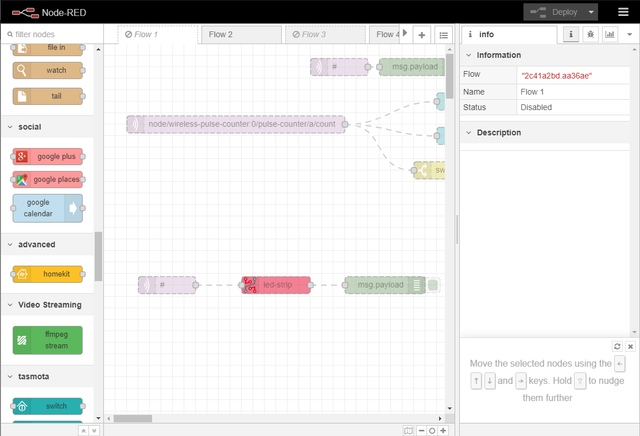
Task: Toggle the lower msg.payload debug node button
Action: [433, 285]
